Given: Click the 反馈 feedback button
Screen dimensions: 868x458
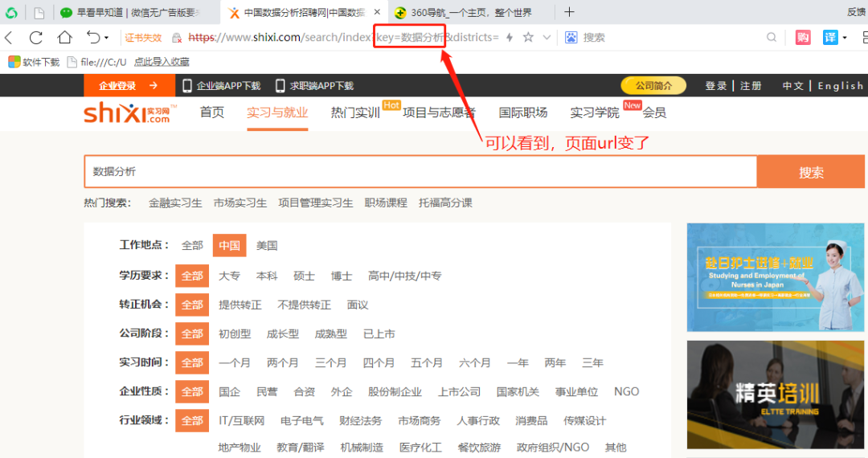Looking at the screenshot, I should (x=857, y=11).
